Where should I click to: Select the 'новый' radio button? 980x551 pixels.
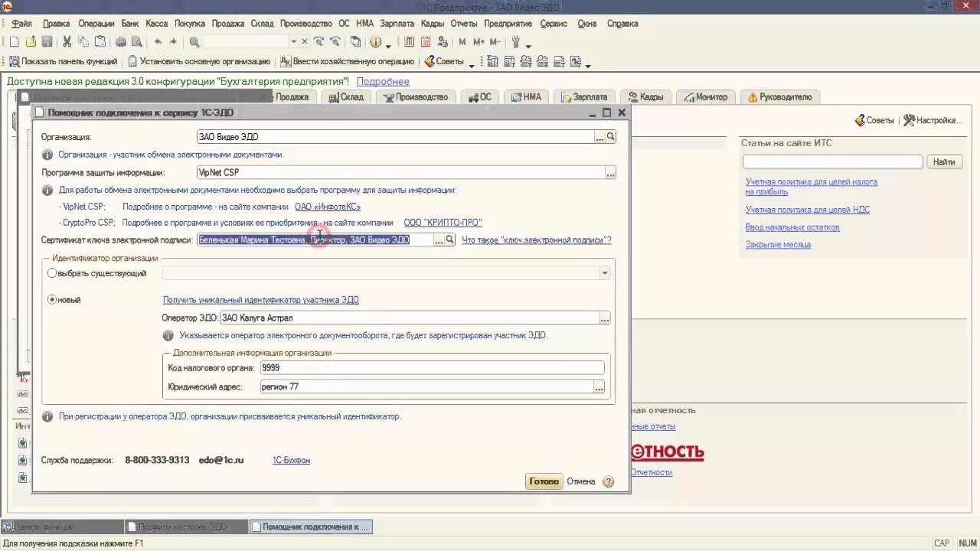tap(52, 300)
